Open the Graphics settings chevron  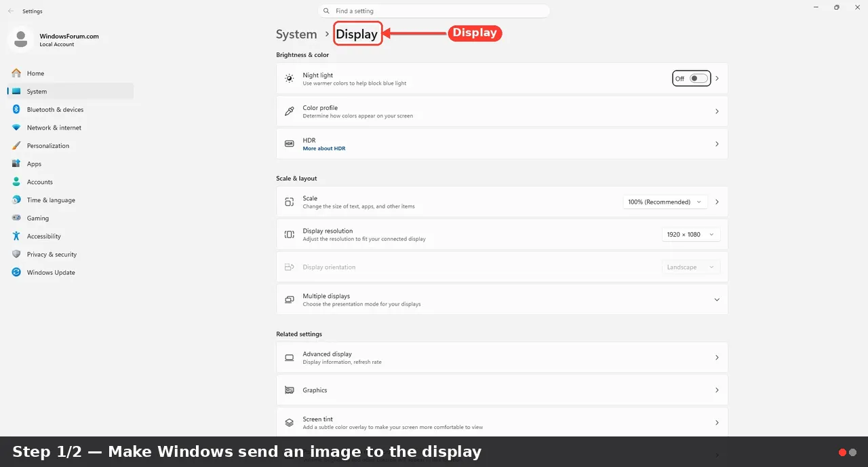pos(717,390)
